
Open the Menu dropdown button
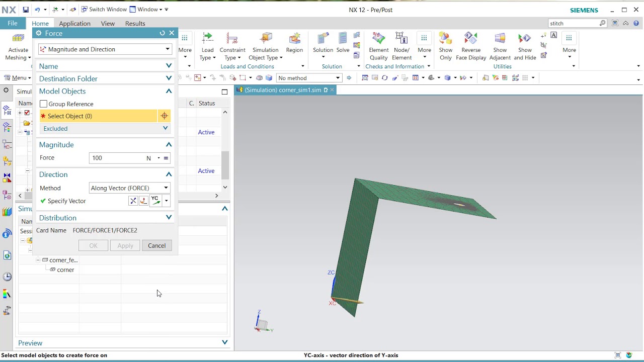click(18, 78)
